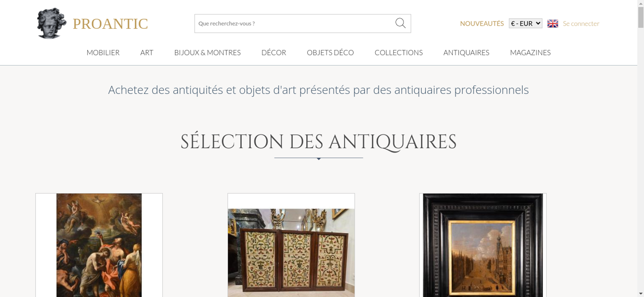Open the religious baptism painting thumbnail
The height and width of the screenshot is (297, 644).
pyautogui.click(x=99, y=245)
